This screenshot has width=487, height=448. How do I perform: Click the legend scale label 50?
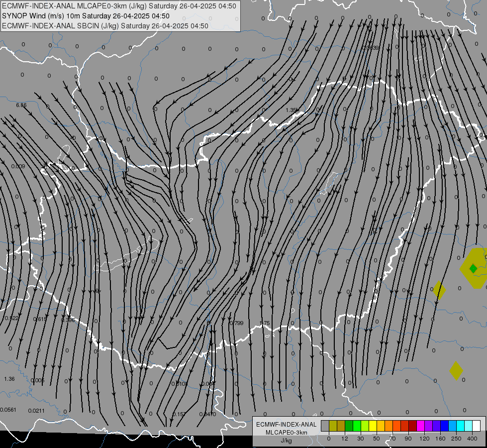tap(377, 439)
